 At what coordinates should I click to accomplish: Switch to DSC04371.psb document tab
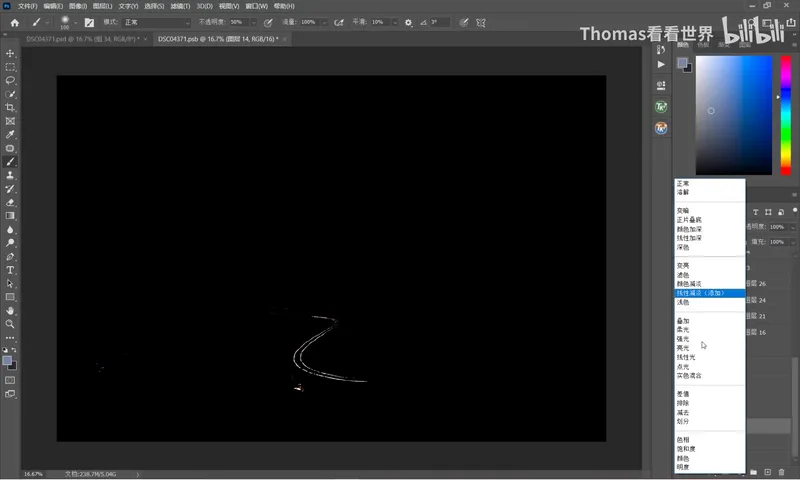(218, 39)
